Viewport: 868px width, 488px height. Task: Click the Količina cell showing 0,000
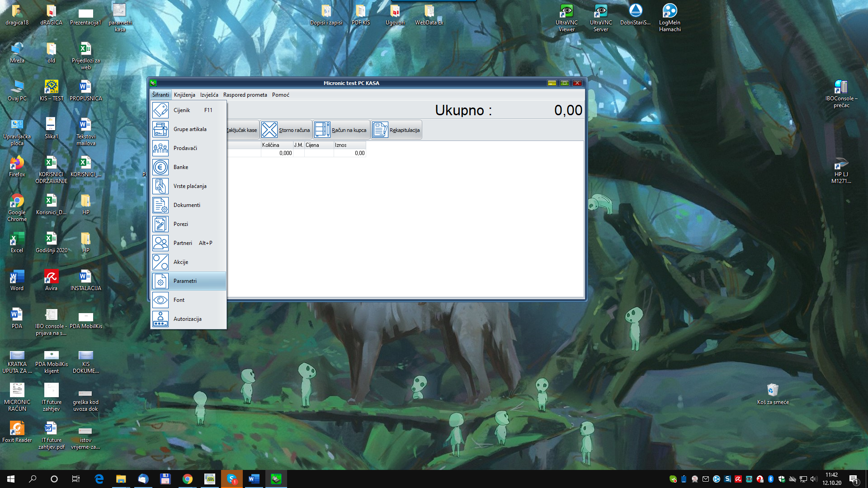pos(277,153)
